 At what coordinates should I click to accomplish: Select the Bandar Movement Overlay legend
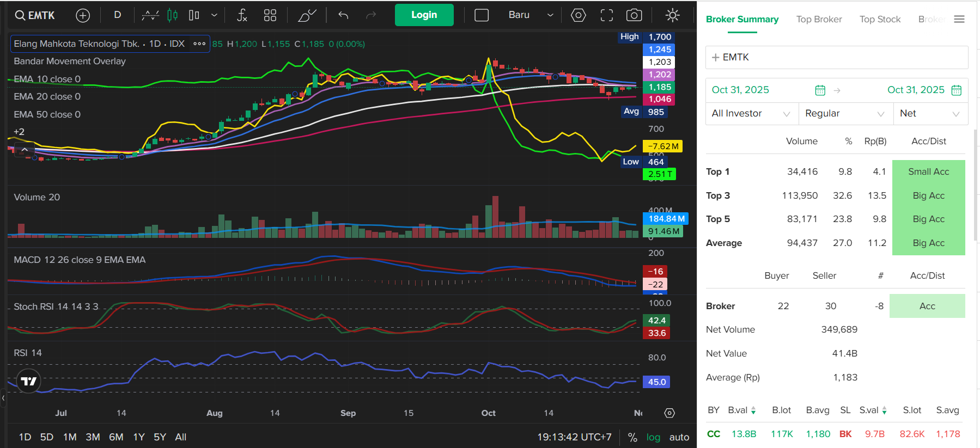70,62
